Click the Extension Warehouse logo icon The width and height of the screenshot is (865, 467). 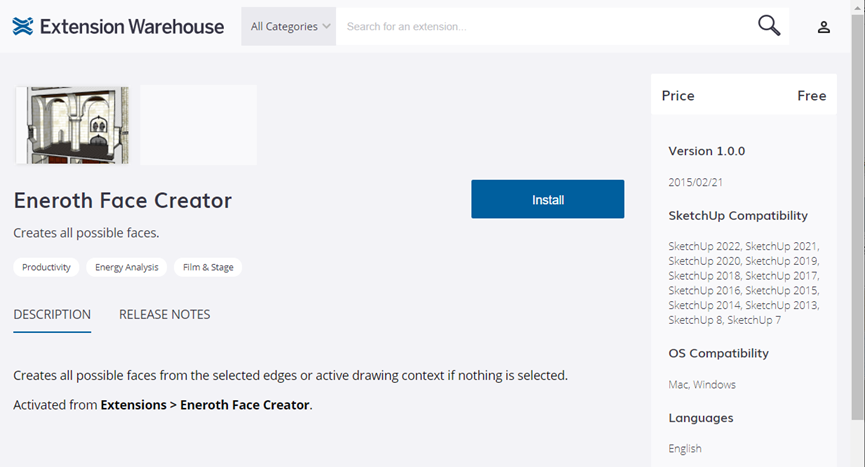coord(23,26)
